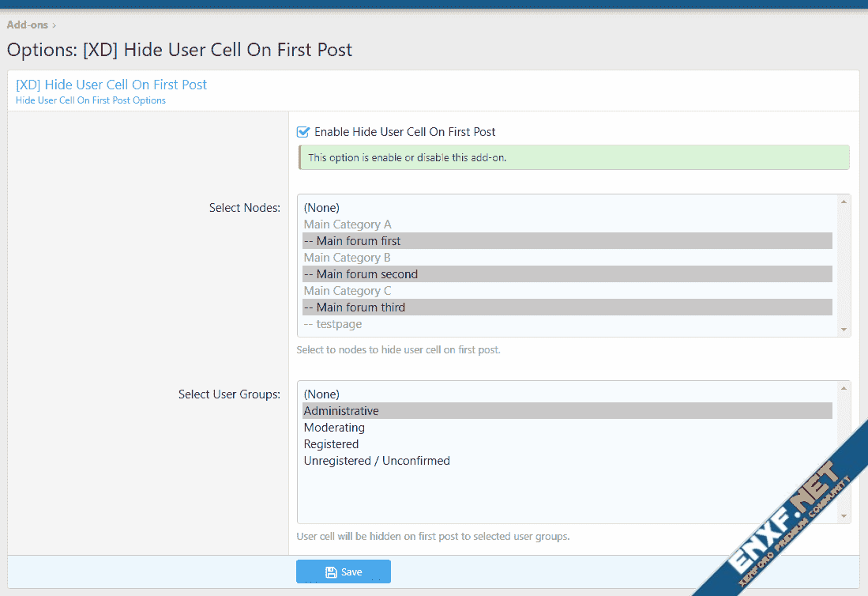
Task: Open [XD] Hide User Cell On First Post heading link
Action: pyautogui.click(x=111, y=85)
